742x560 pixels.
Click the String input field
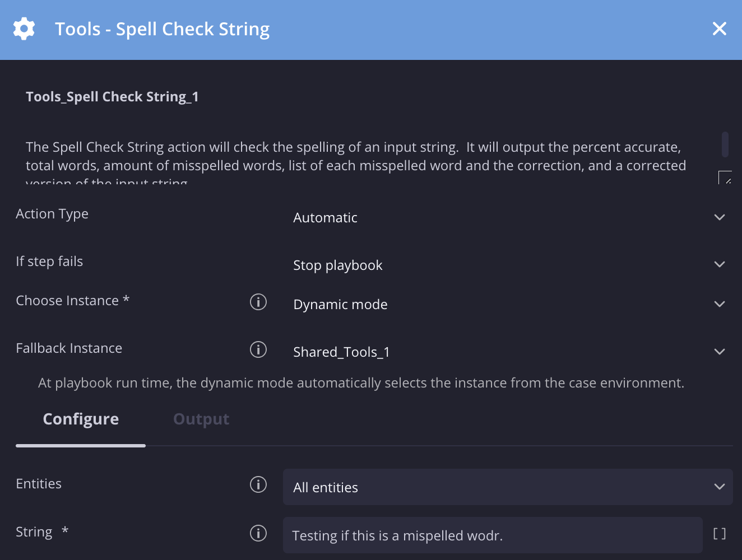(492, 535)
